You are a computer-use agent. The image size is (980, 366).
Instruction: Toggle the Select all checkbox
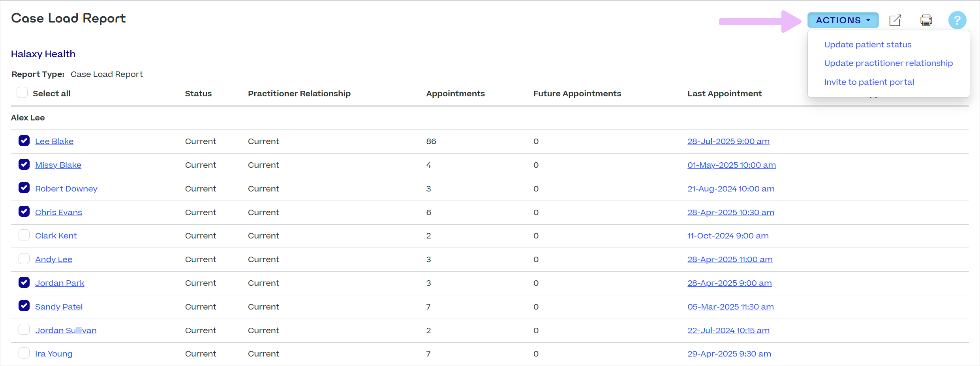[x=22, y=93]
